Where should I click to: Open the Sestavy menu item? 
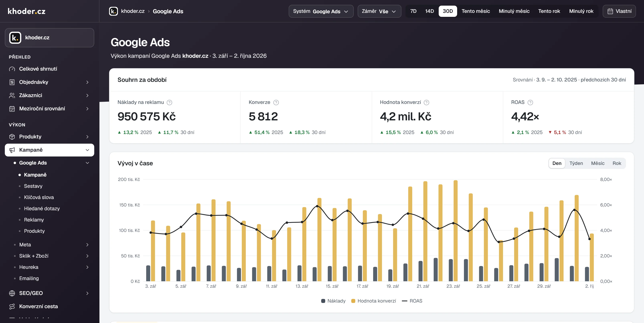point(33,186)
